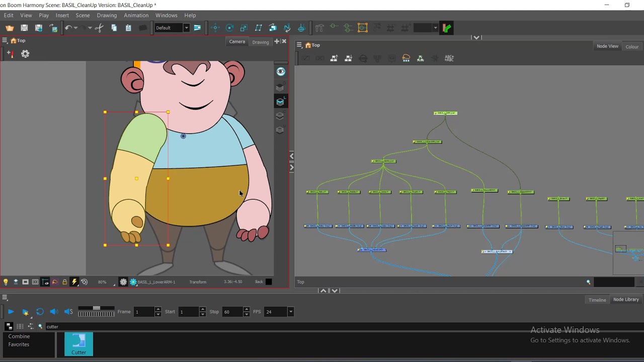Expand the toolbar chevron above Node View
The width and height of the screenshot is (644, 362).
click(476, 37)
